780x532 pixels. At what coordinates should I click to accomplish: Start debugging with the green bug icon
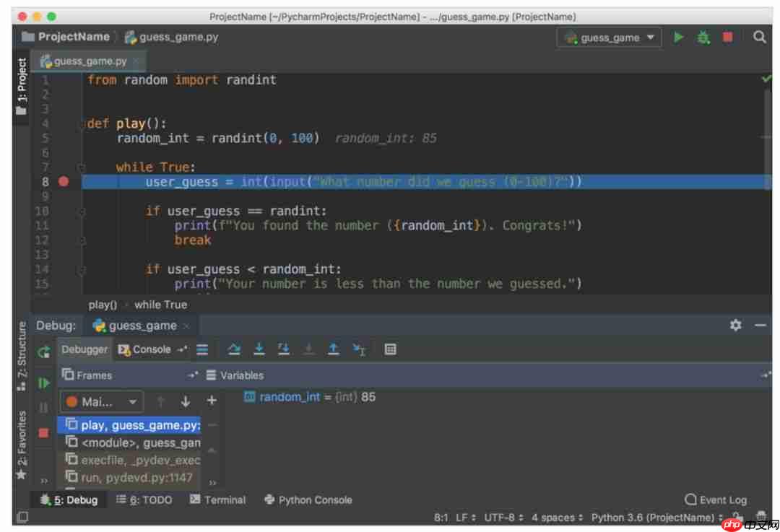tap(703, 37)
